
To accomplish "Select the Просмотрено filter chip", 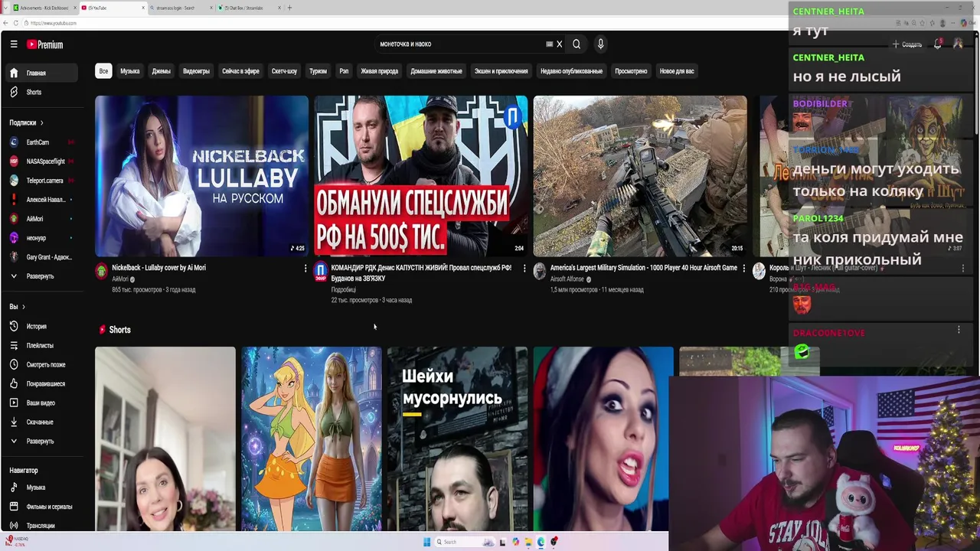I will pos(631,71).
